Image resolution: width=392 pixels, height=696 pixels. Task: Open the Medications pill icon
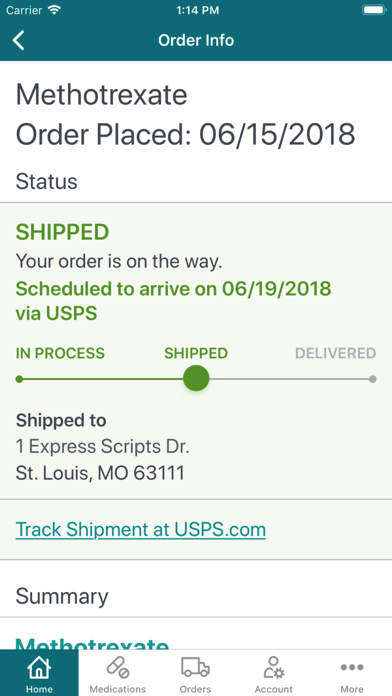click(118, 668)
